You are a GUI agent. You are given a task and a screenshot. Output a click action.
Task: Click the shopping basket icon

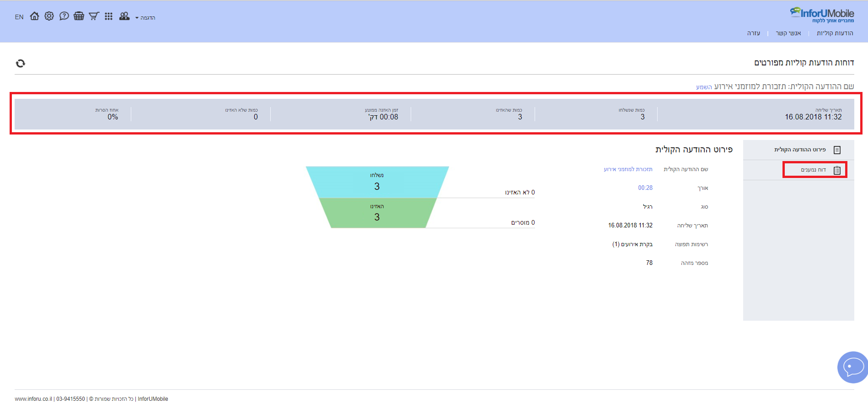click(x=79, y=16)
